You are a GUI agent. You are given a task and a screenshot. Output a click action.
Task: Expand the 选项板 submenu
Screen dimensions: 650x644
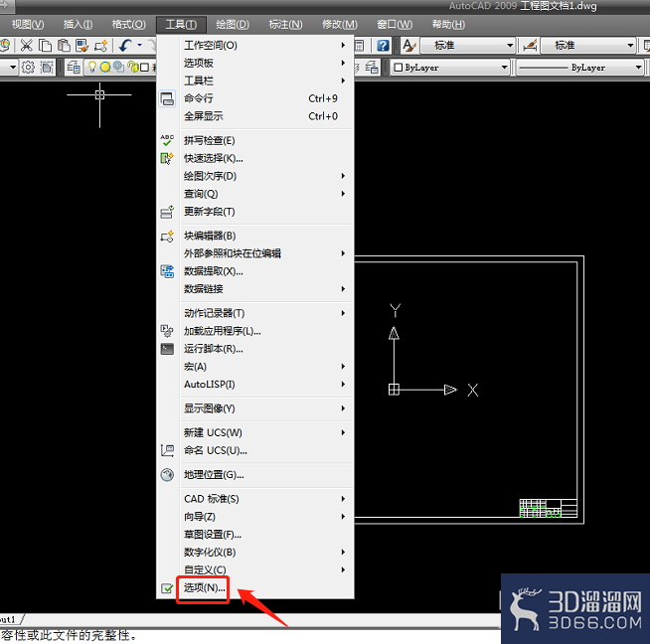255,63
